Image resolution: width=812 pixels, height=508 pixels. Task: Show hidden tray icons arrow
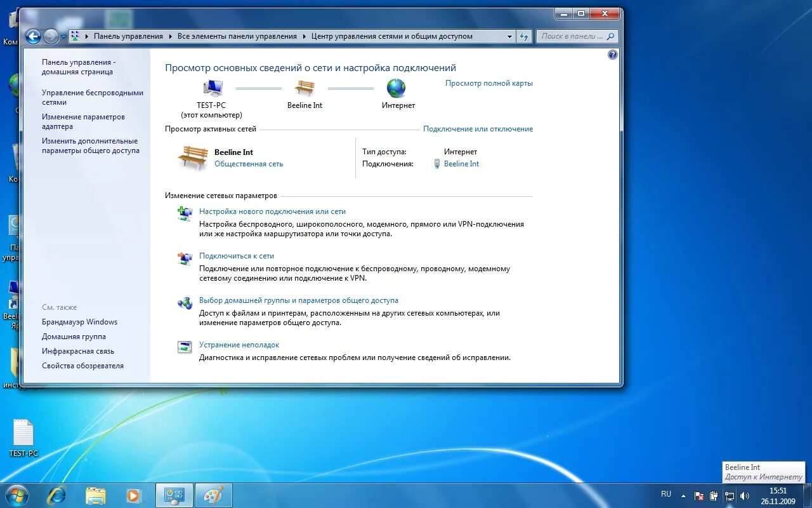(683, 495)
